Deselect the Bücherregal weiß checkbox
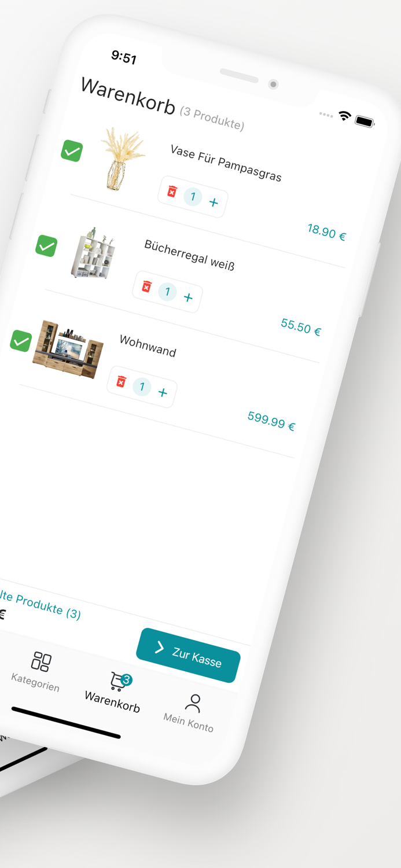Screen dimensions: 401x868 pos(46,246)
